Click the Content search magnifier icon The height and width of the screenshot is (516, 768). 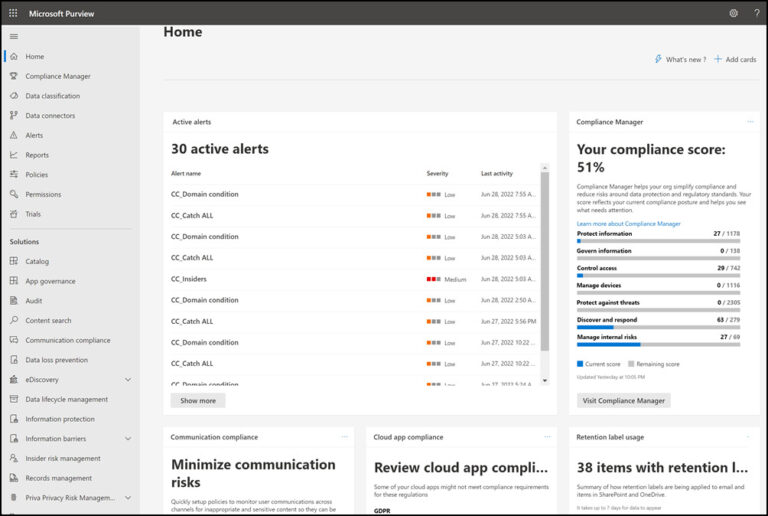(14, 320)
